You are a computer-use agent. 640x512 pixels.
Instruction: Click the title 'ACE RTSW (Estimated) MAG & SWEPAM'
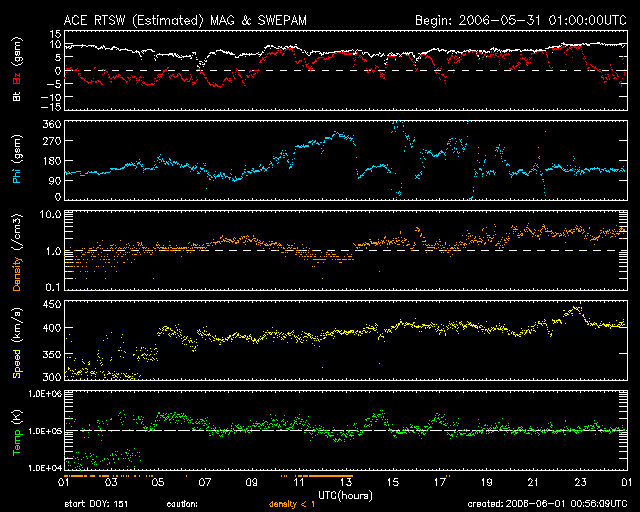(185, 20)
